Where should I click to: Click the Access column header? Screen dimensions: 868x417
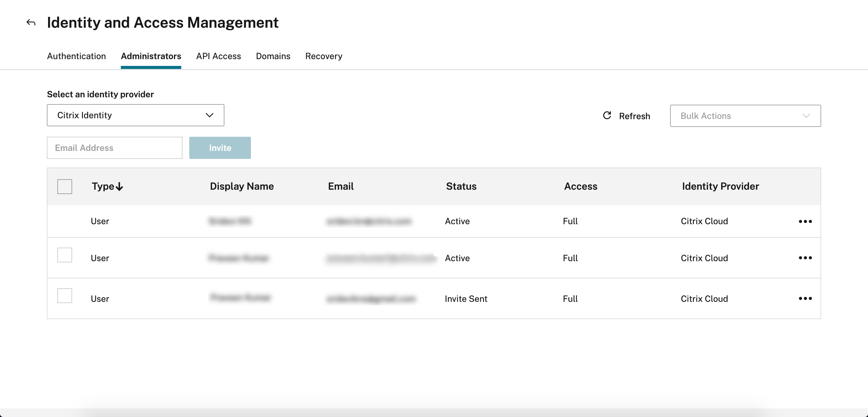click(581, 186)
